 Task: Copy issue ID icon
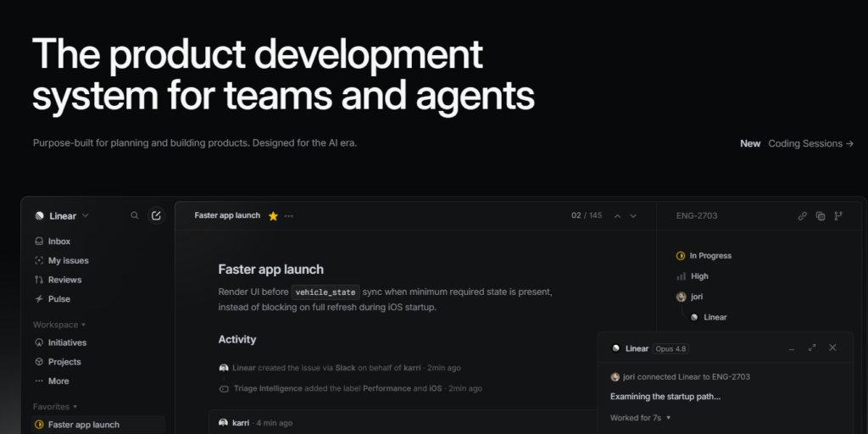[821, 216]
